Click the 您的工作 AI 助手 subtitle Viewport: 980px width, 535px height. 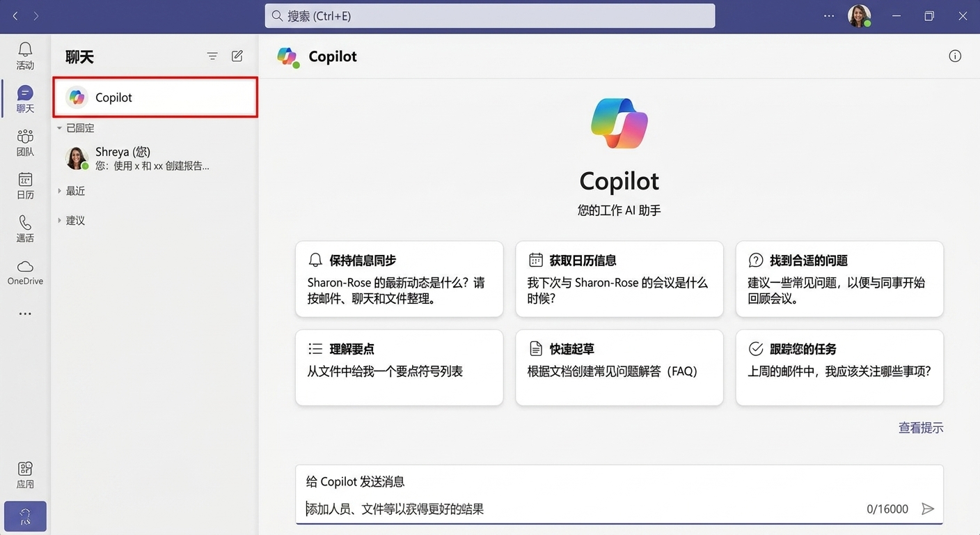click(619, 210)
